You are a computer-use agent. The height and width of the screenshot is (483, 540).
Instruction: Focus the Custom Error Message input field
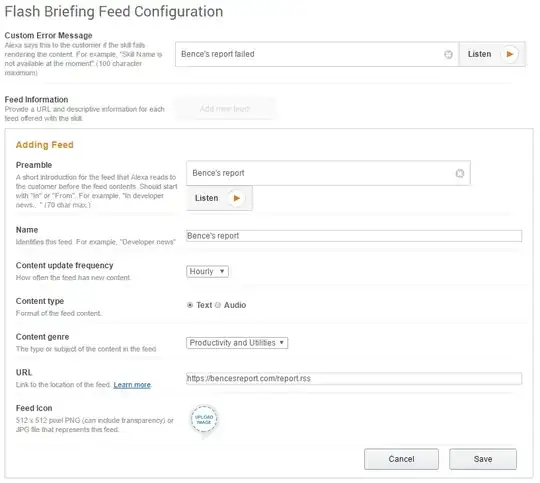317,54
